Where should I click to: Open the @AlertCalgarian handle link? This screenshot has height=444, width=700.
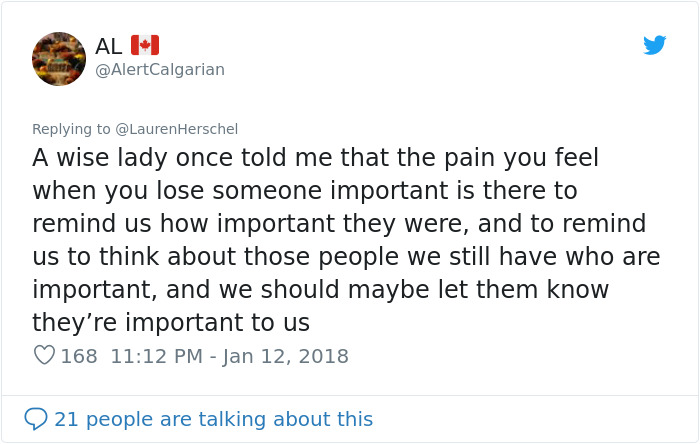pyautogui.click(x=160, y=69)
